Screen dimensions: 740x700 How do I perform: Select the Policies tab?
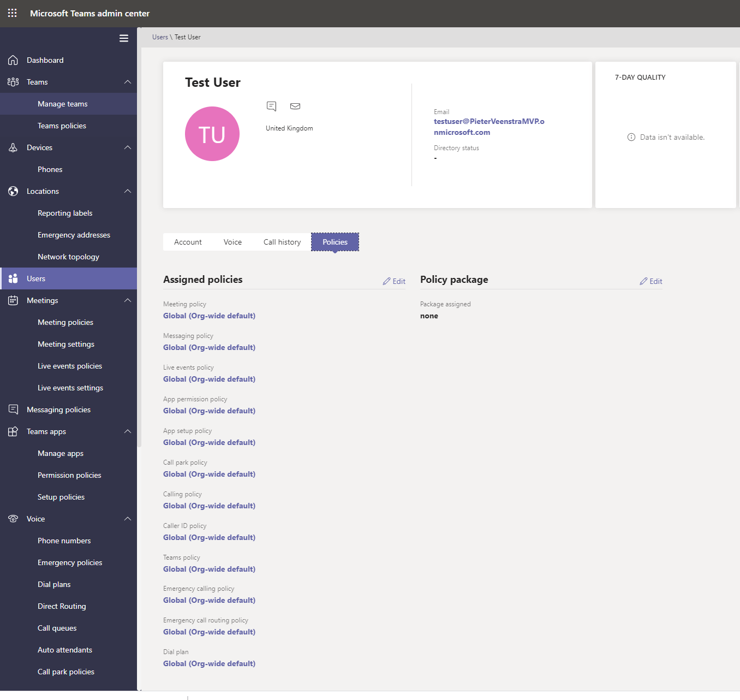(x=335, y=242)
